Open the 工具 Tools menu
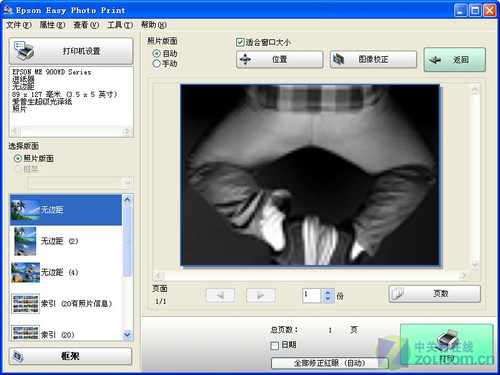The image size is (500, 375). 120,25
